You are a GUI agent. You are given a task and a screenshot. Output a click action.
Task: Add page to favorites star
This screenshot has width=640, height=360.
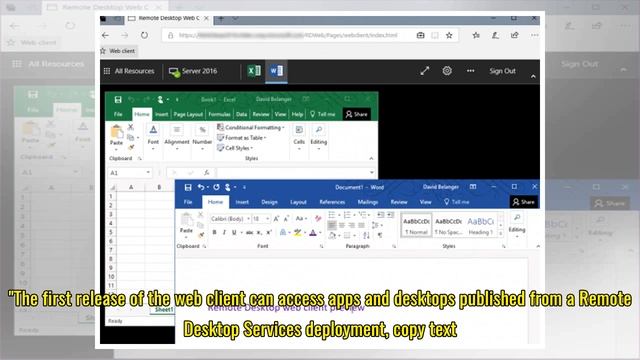pyautogui.click(x=449, y=36)
